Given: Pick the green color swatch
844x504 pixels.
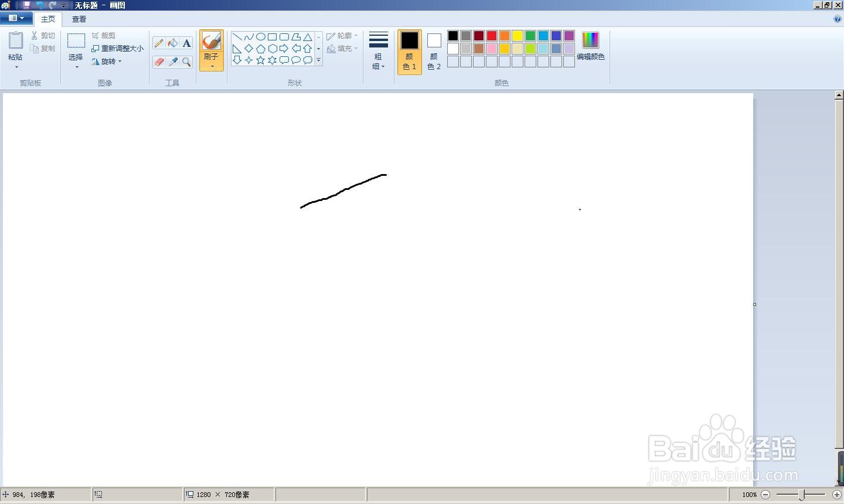Looking at the screenshot, I should pyautogui.click(x=530, y=36).
